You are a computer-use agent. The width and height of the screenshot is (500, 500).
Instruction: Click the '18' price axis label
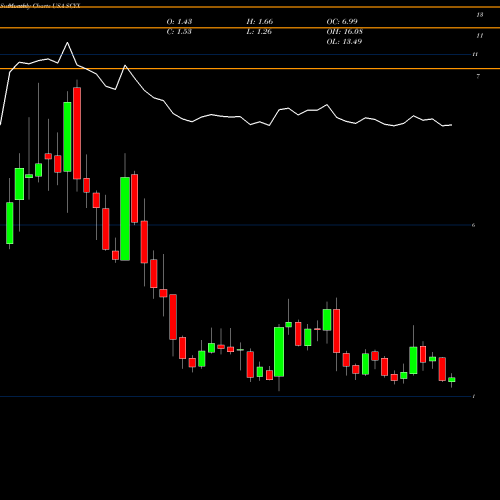[480, 15]
